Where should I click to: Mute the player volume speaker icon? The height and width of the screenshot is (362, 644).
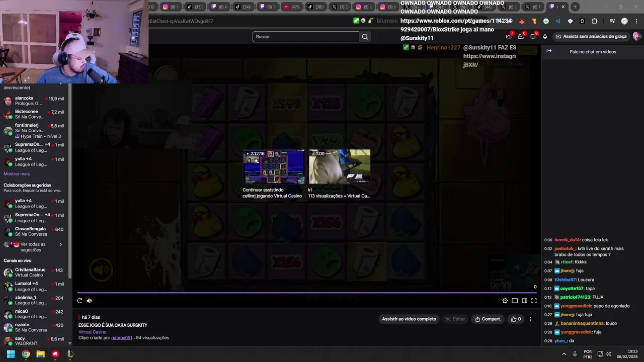(89, 301)
